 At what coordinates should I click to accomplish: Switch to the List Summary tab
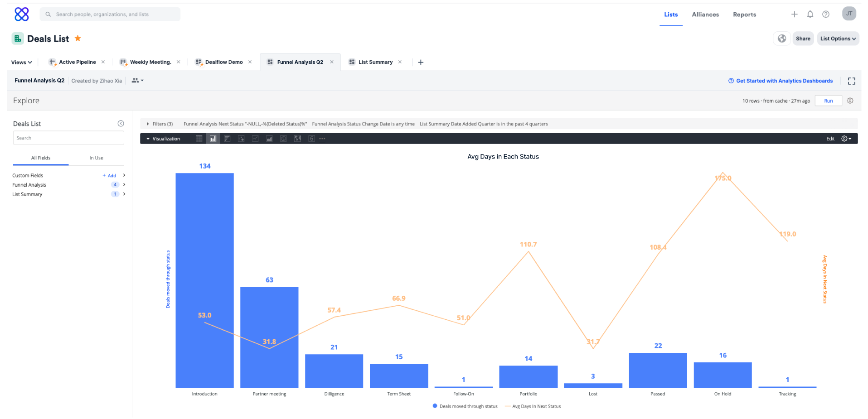[376, 62]
